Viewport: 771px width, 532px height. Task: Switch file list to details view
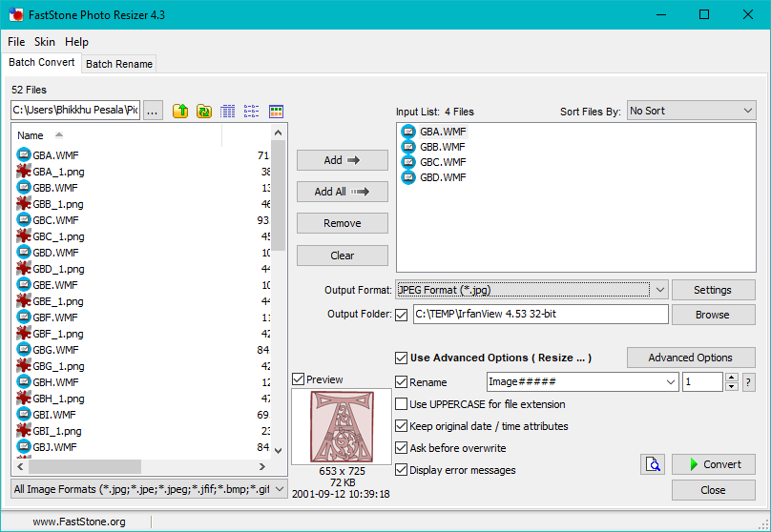point(228,111)
